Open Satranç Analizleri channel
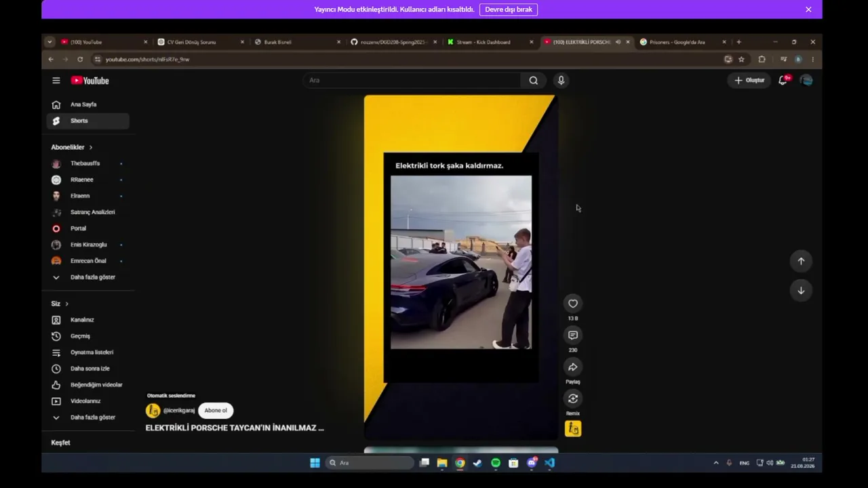Image resolution: width=868 pixels, height=488 pixels. [88, 212]
